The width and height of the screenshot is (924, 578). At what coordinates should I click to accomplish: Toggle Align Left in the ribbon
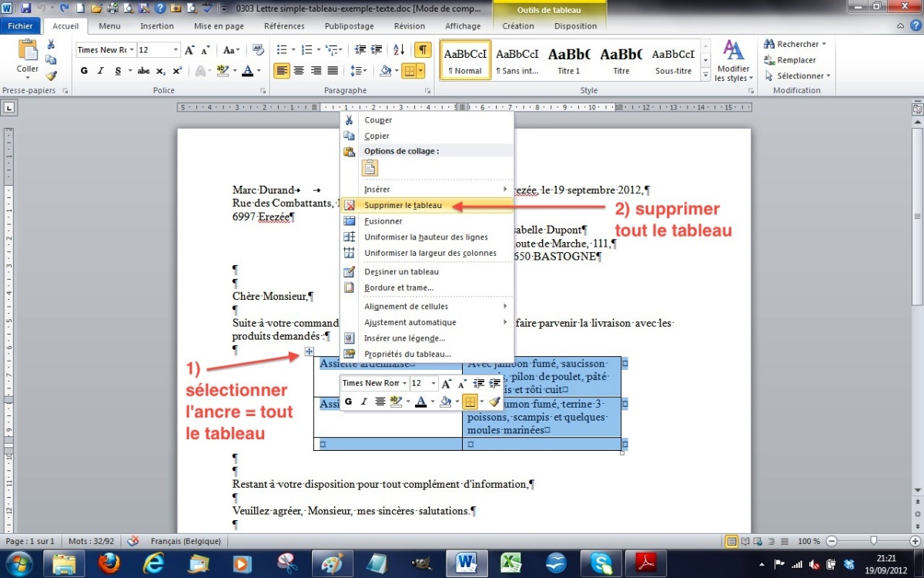coord(282,71)
